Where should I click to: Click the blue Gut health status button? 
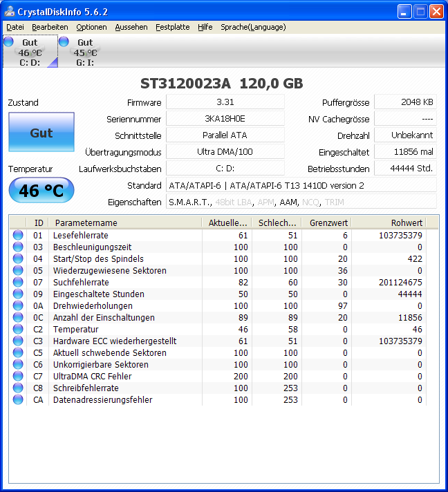point(41,132)
